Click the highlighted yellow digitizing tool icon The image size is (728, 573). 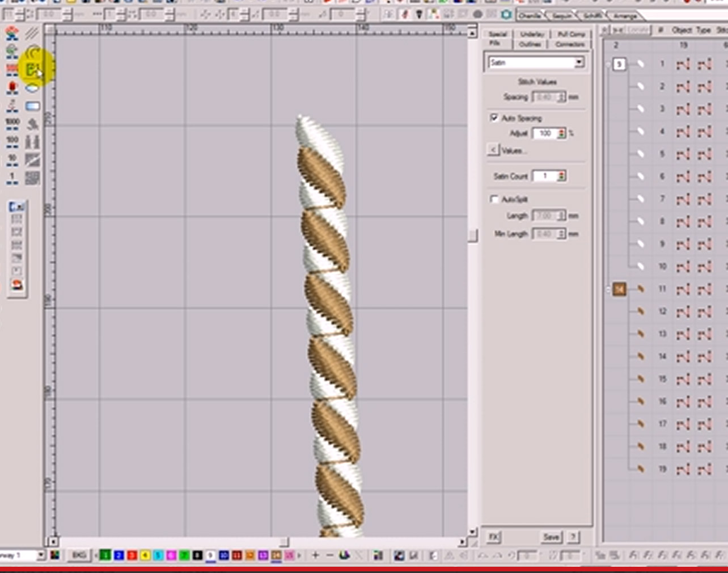pyautogui.click(x=33, y=70)
